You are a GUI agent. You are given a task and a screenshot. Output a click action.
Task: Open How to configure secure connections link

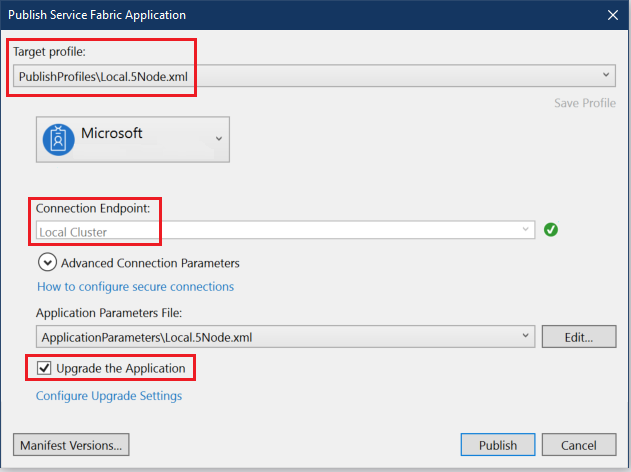135,286
